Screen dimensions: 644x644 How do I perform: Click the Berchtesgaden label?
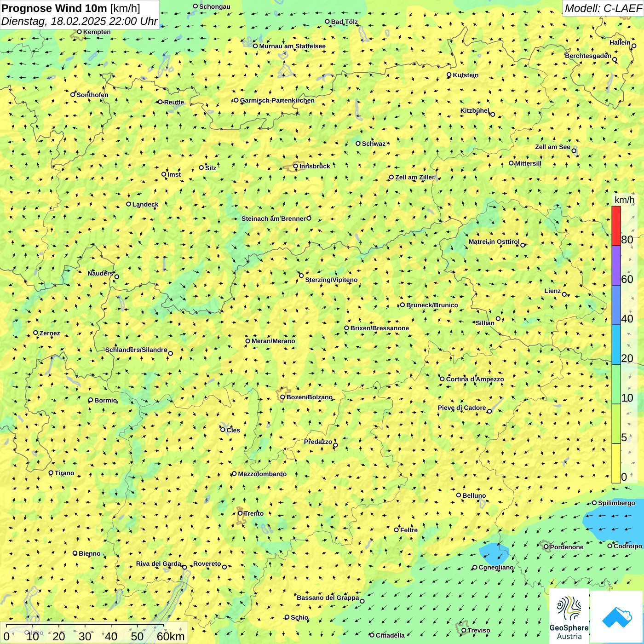pos(588,56)
